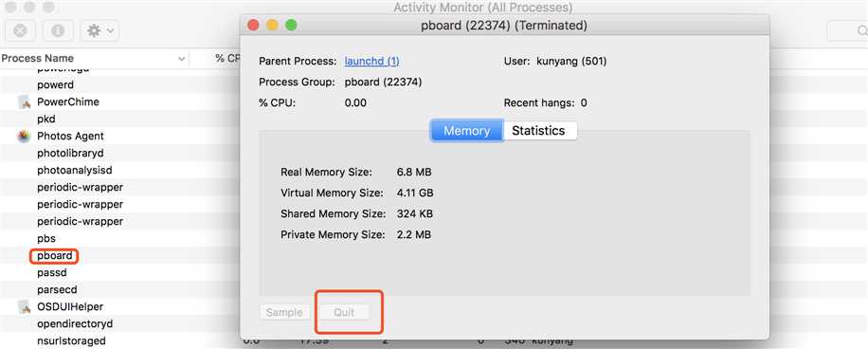The width and height of the screenshot is (868, 349).
Task: Close the pboard info window
Action: click(254, 25)
